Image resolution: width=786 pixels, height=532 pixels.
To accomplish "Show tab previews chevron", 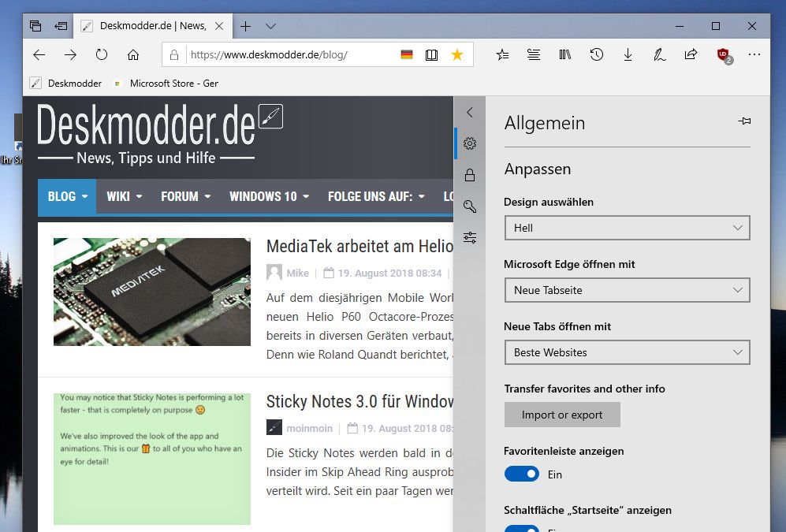I will tap(270, 26).
